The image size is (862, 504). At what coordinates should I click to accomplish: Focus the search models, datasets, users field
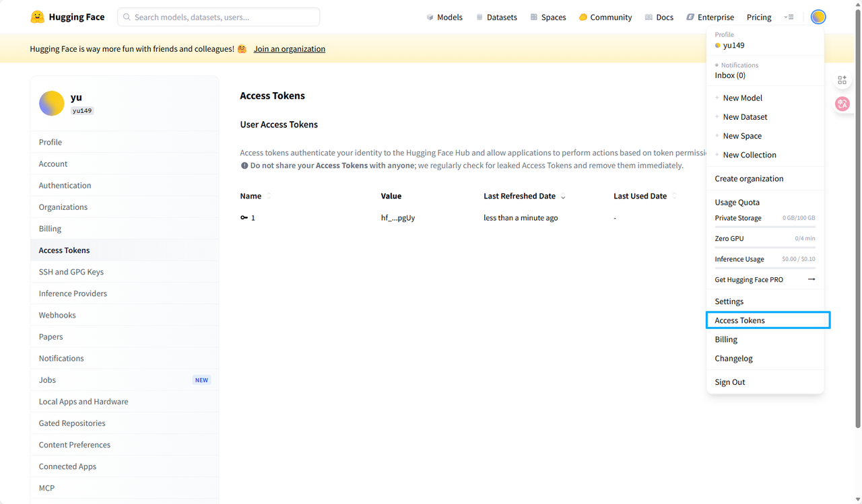[x=219, y=17]
